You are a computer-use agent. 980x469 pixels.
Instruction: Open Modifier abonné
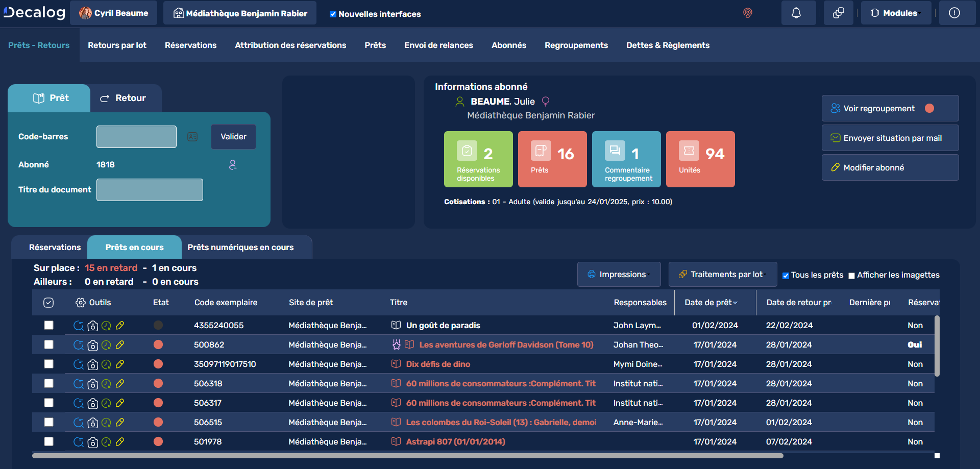[890, 167]
